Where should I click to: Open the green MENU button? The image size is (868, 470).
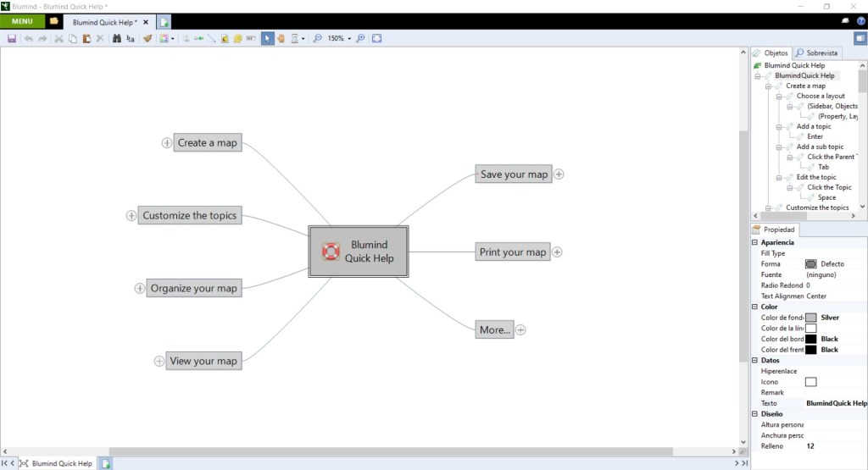22,20
